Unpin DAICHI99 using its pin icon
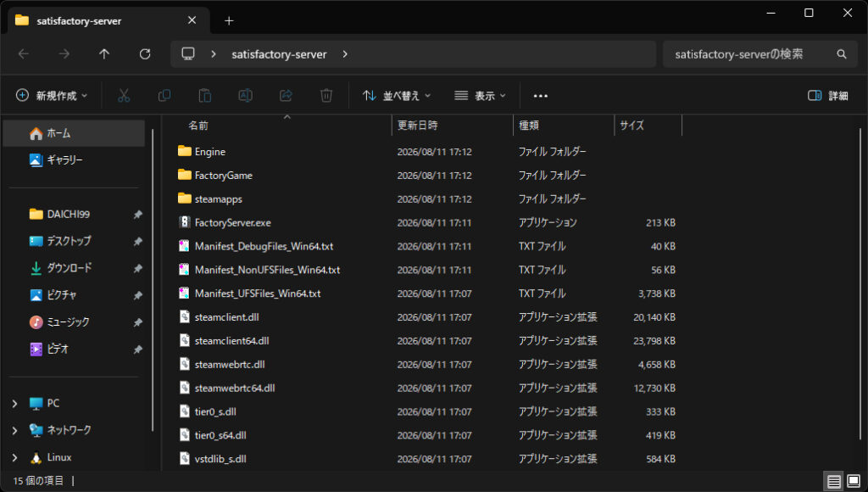The height and width of the screenshot is (492, 868). tap(138, 215)
